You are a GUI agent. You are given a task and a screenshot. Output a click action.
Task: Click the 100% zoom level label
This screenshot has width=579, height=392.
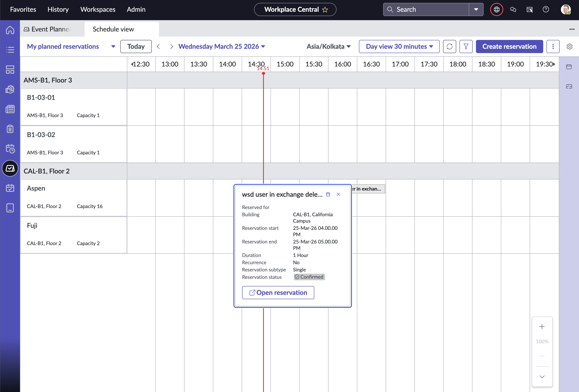click(542, 341)
